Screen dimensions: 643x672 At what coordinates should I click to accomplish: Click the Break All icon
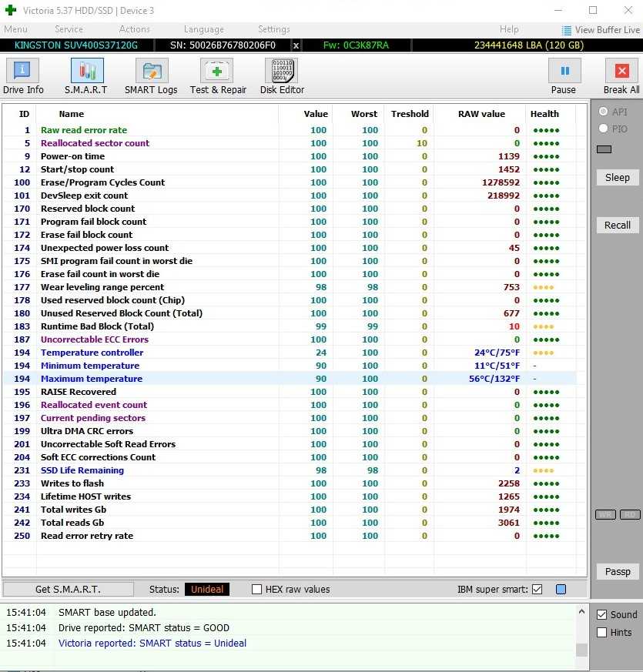tap(621, 72)
